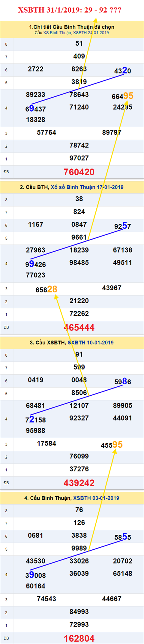The height and width of the screenshot is (644, 144).
Task: Click the first prize number 72993
Action: pyautogui.click(x=79, y=624)
